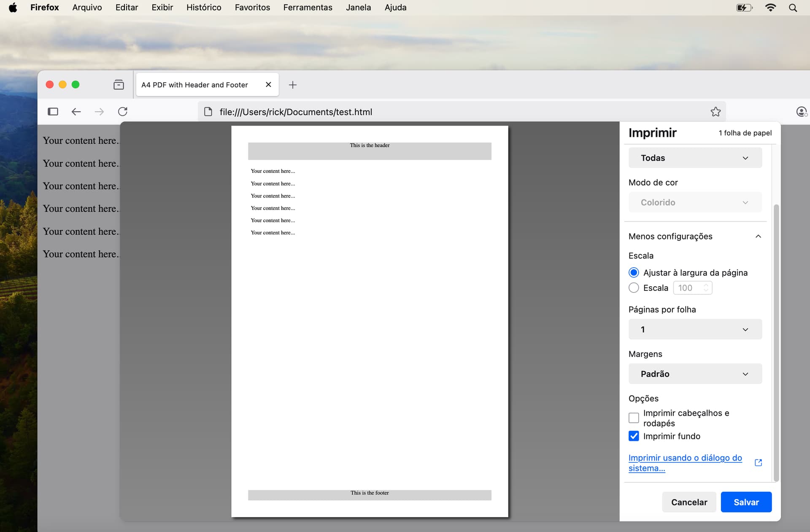This screenshot has width=810, height=532.
Task: Select the Escala radio button
Action: click(x=634, y=288)
